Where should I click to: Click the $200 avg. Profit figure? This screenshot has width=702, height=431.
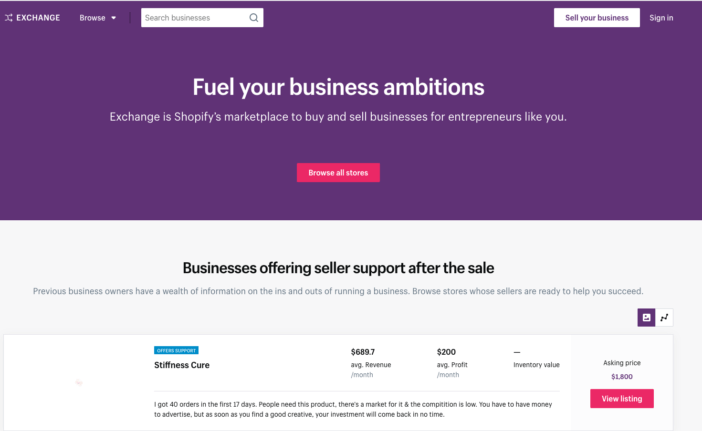[446, 352]
